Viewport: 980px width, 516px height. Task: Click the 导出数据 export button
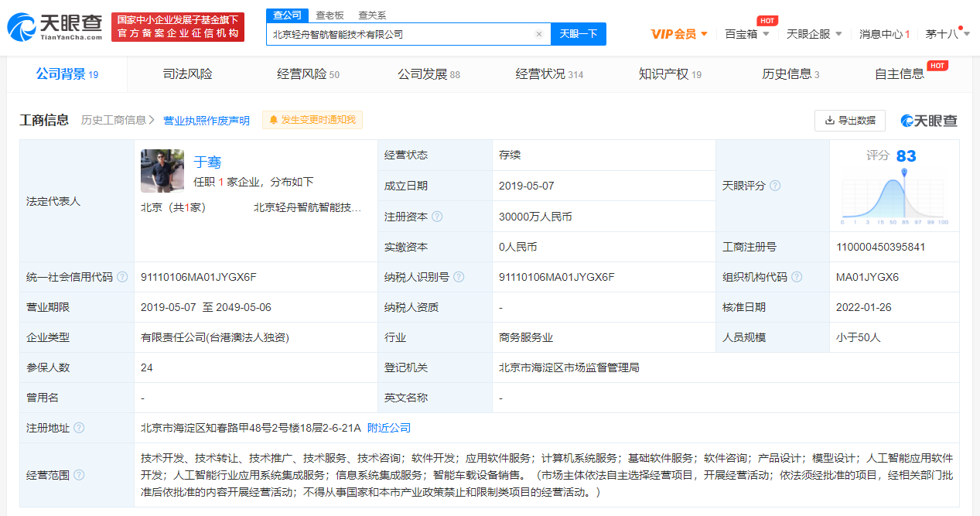coord(849,120)
